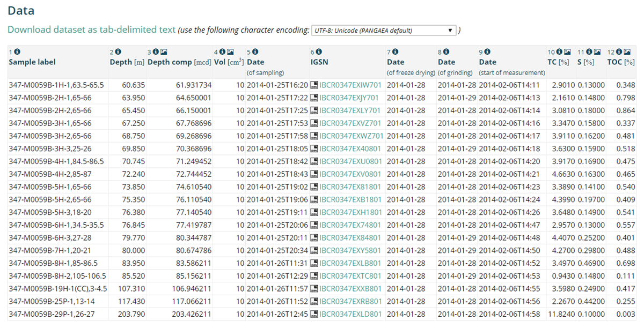Click the IGSN icon beside IBCR0347EXIW701
644x327 pixels.
click(x=314, y=85)
